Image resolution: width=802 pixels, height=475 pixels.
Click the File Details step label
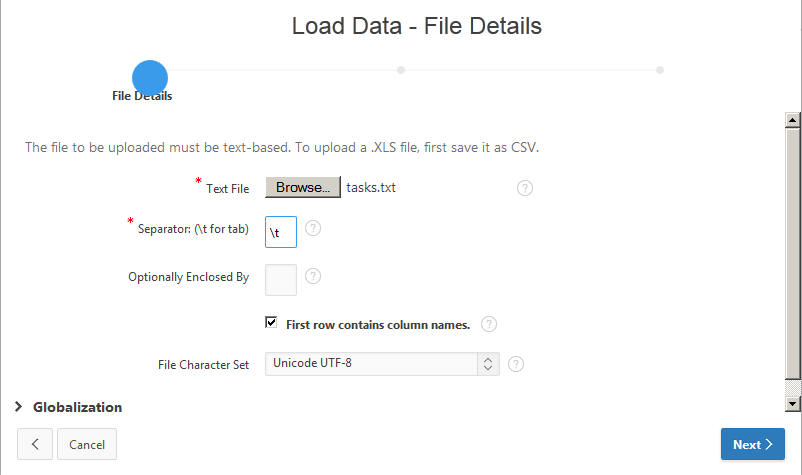[142, 96]
